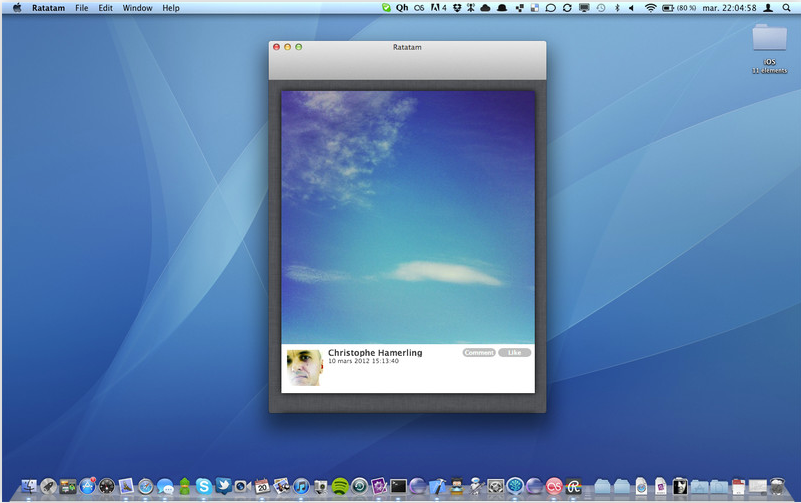801x503 pixels.
Task: Zoom the Ratatam window with green button
Action: [299, 47]
